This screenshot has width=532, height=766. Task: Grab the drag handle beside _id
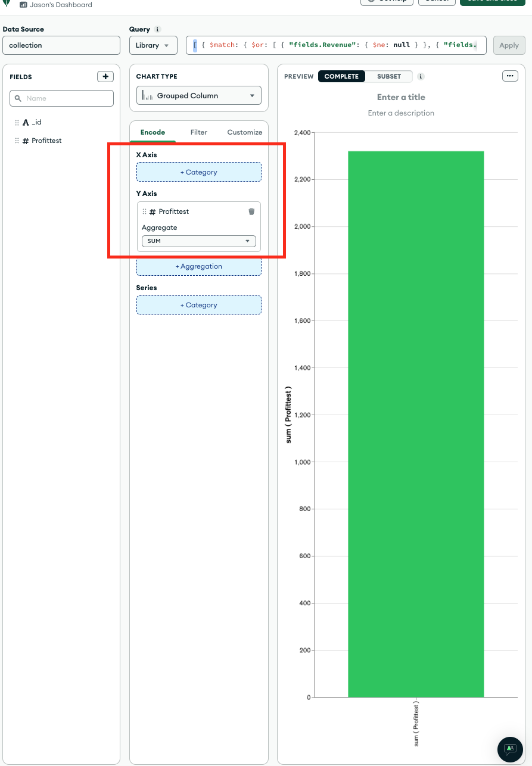point(17,123)
